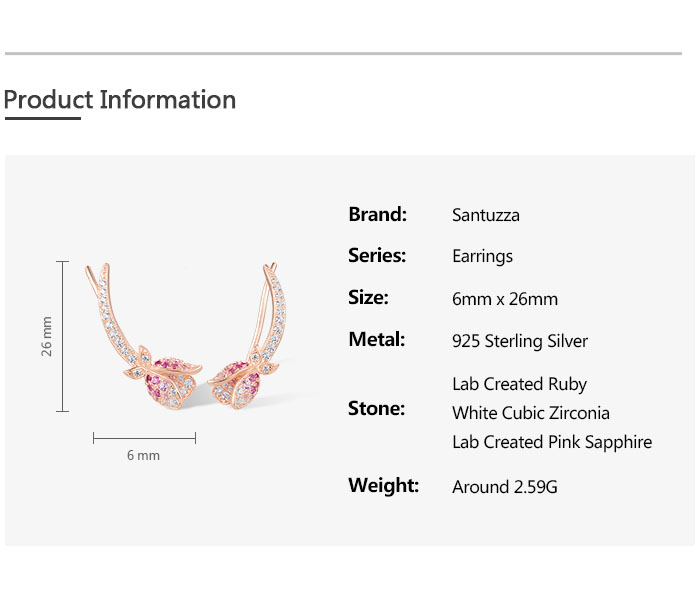Click the Brand: label
Image resolution: width=700 pixels, height=596 pixels.
click(377, 214)
